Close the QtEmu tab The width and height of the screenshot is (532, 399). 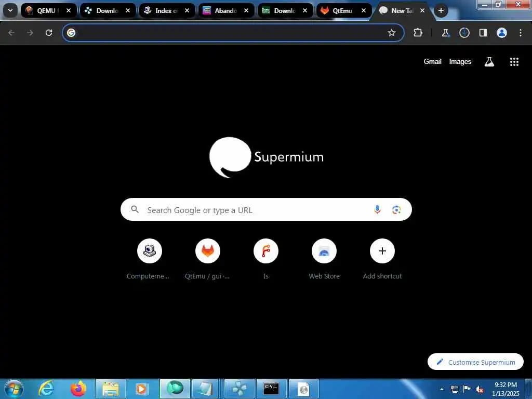tap(363, 10)
